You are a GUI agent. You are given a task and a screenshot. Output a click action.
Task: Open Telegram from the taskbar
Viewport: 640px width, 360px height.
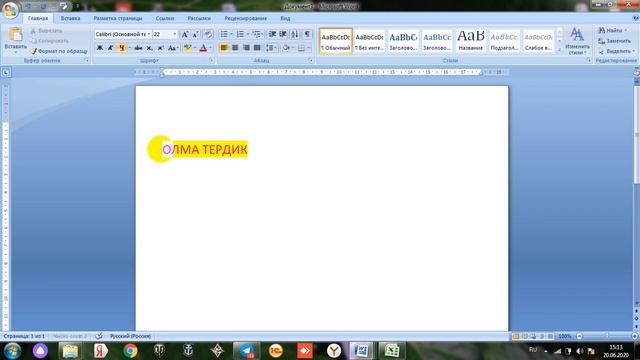coord(247,351)
